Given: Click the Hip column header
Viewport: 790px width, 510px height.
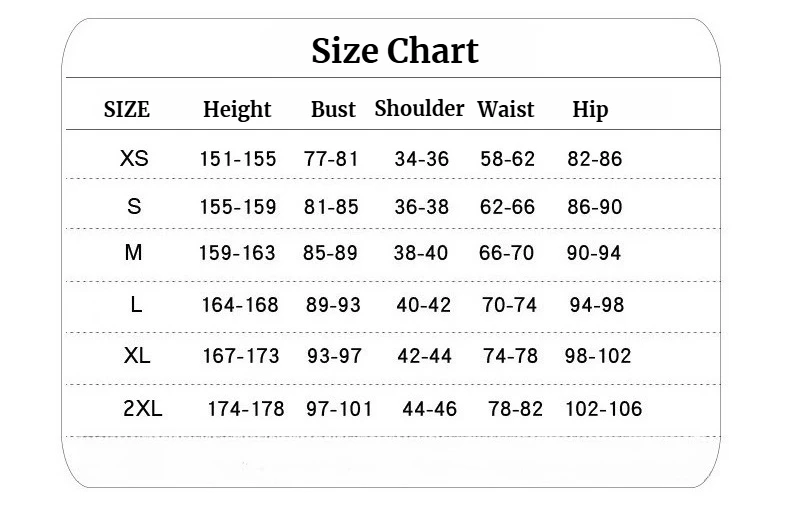Looking at the screenshot, I should coord(590,110).
